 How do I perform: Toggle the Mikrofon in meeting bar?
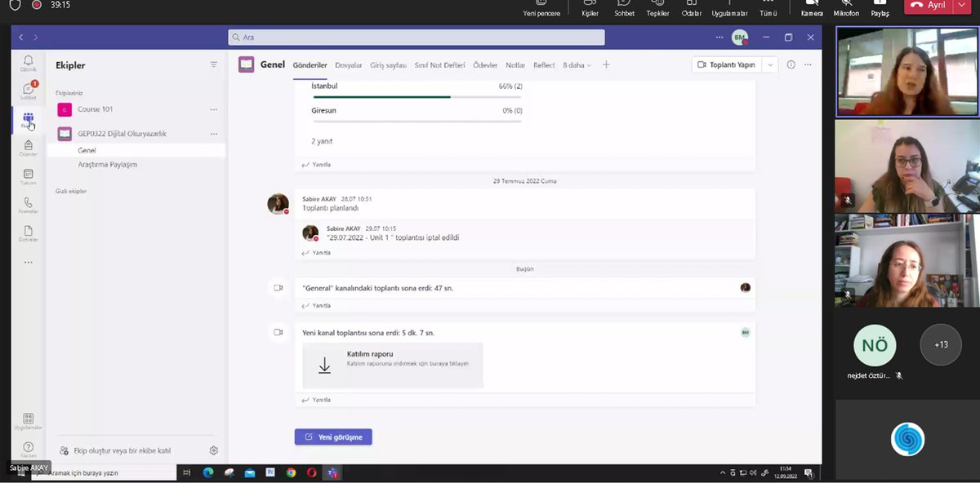(x=846, y=9)
